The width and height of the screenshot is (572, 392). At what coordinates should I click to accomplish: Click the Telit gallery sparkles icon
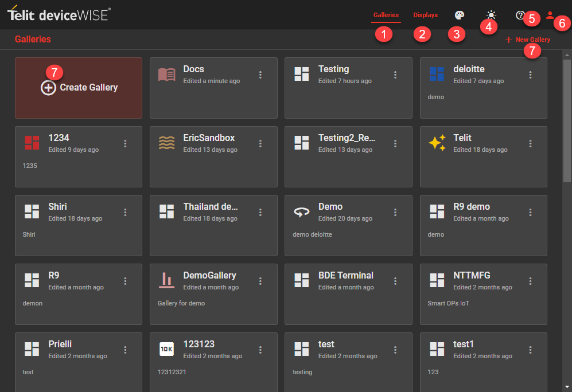[437, 143]
